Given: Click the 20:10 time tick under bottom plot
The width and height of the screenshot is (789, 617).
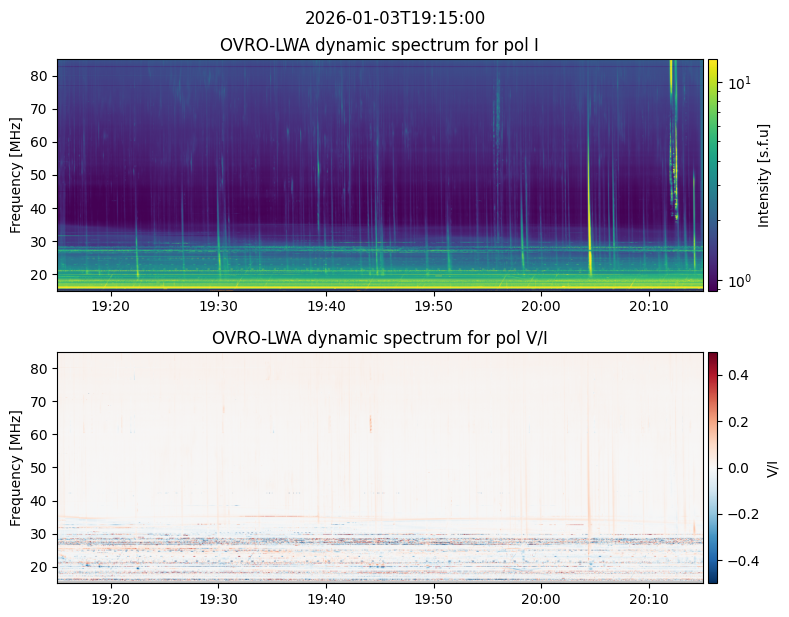Looking at the screenshot, I should (648, 598).
